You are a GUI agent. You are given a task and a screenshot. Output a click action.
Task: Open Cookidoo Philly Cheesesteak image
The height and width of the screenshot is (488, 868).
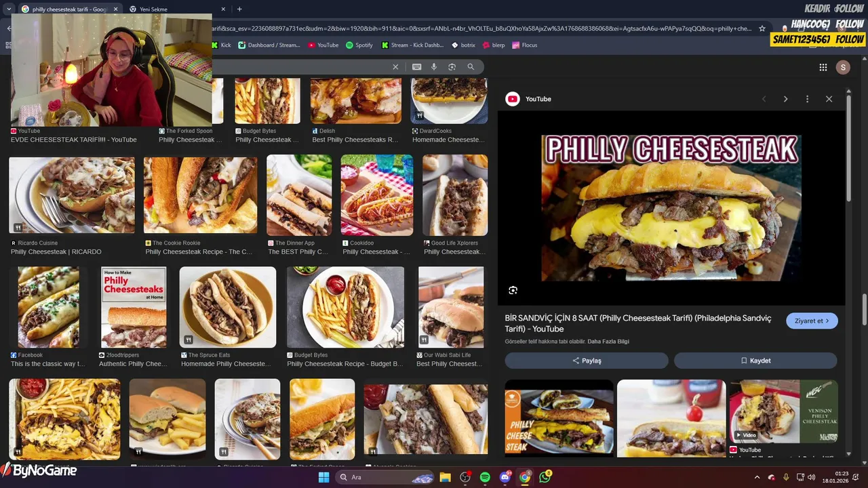(x=377, y=195)
